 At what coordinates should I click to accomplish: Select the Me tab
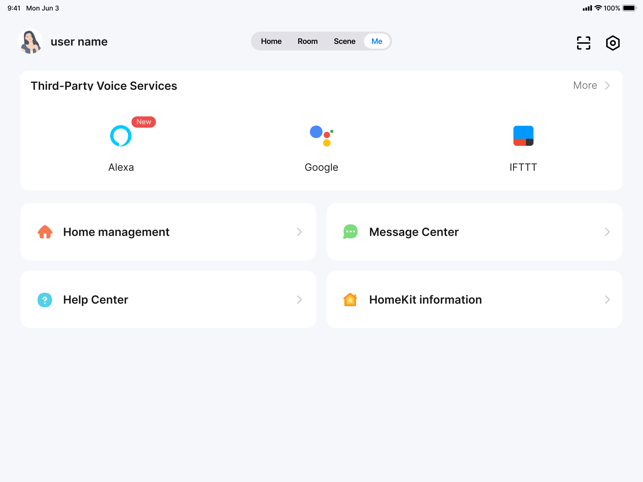377,41
